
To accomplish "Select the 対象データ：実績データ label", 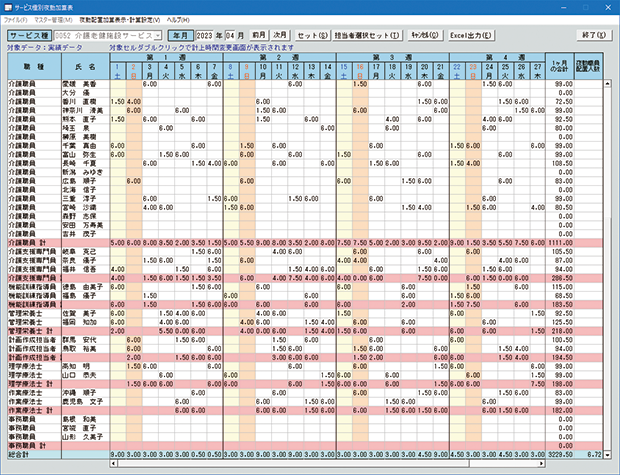I will tap(45, 47).
